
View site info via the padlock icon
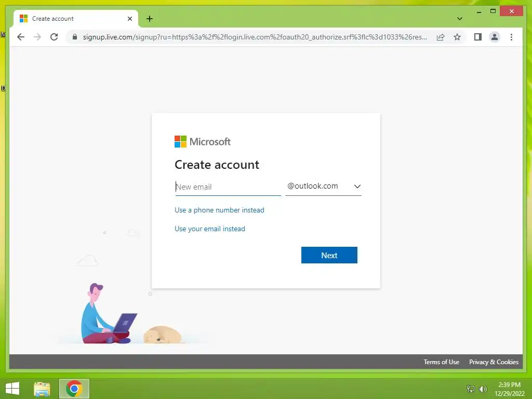pyautogui.click(x=75, y=37)
